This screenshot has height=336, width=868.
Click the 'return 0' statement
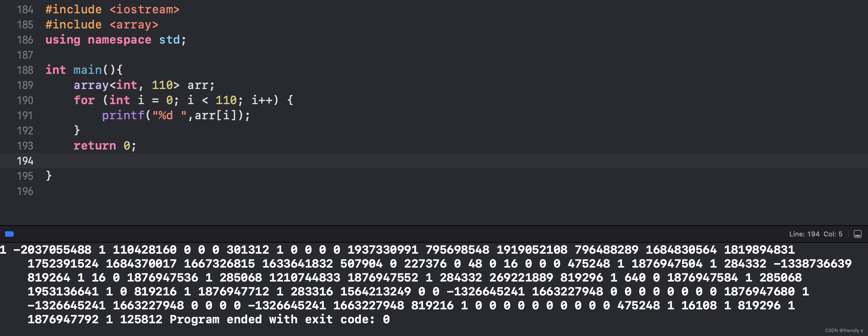(x=104, y=146)
